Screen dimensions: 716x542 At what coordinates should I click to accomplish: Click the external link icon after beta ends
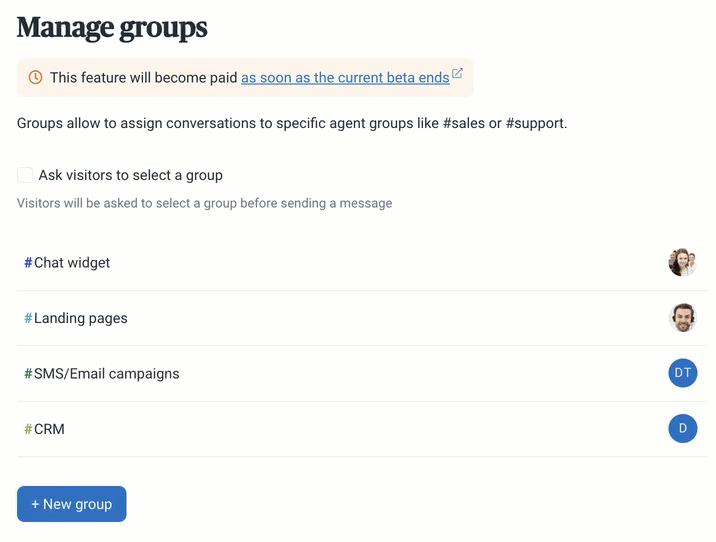click(457, 73)
